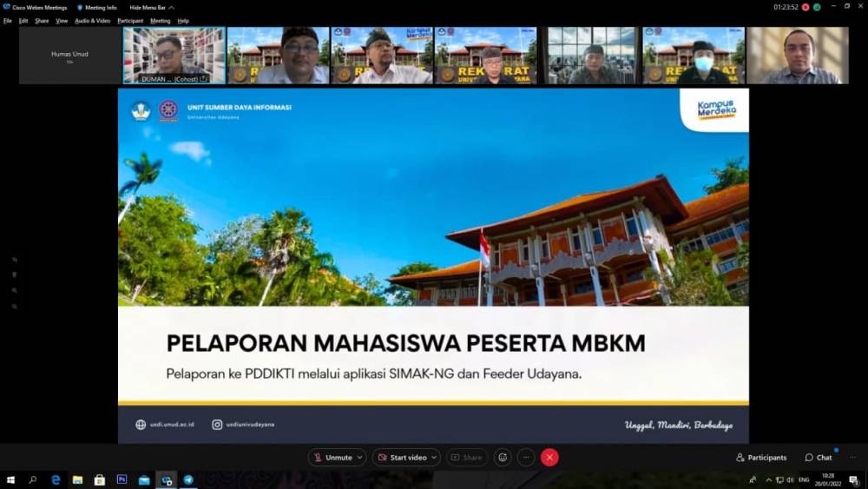Expand the video options arrow beside Start video
Image resolution: width=868 pixels, height=489 pixels.
433,457
